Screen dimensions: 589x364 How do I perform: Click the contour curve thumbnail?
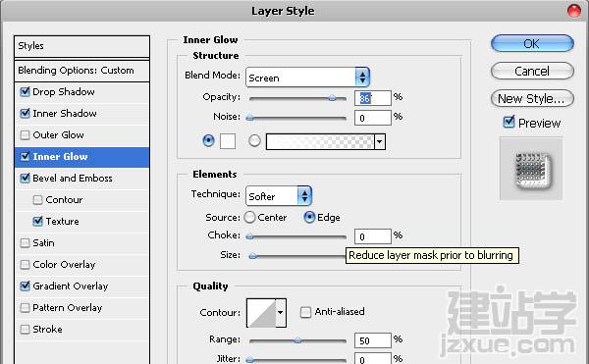tap(261, 313)
